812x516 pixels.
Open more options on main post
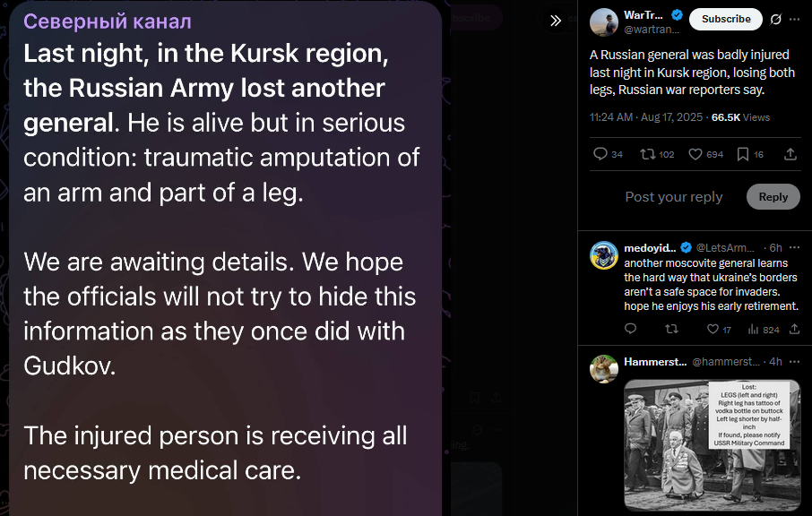coord(794,19)
